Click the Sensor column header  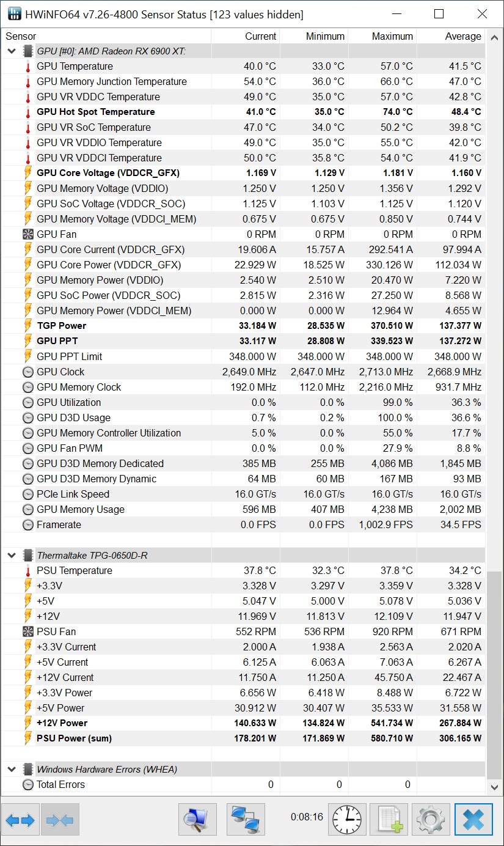click(x=21, y=36)
